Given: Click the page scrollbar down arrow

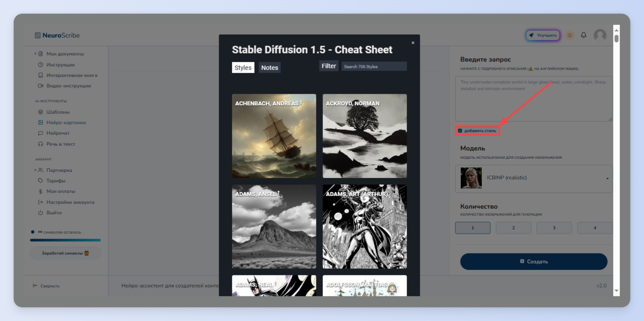Looking at the screenshot, I should (x=616, y=291).
